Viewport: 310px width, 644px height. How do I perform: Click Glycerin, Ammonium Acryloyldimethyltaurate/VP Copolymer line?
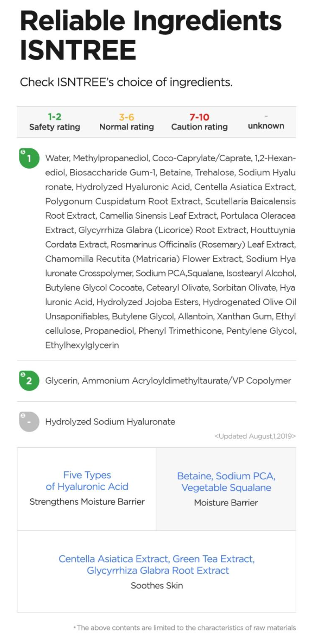point(168,381)
